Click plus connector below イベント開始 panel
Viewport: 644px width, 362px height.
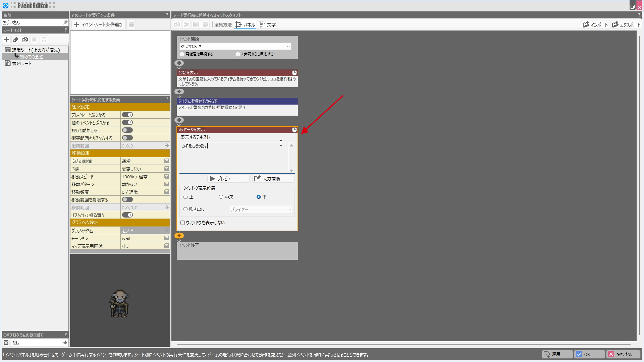click(x=179, y=63)
